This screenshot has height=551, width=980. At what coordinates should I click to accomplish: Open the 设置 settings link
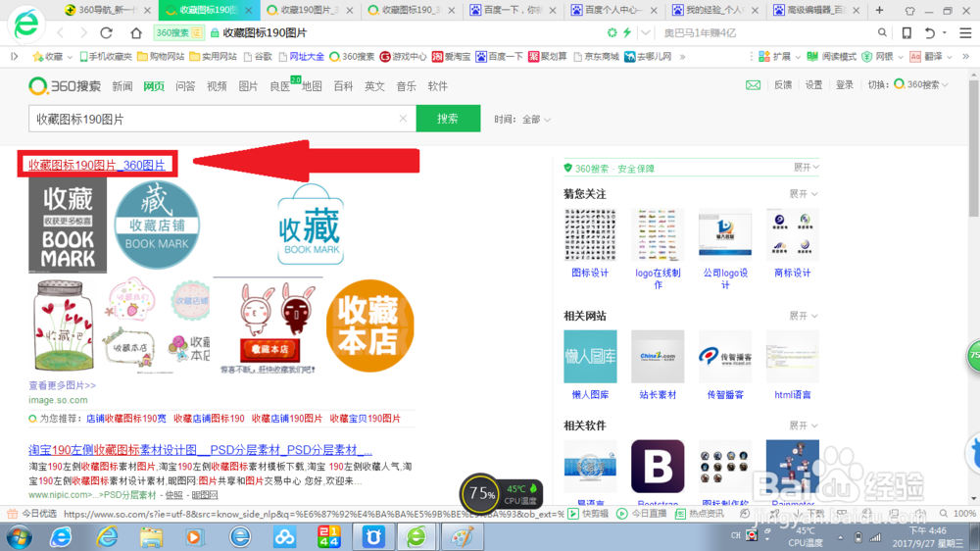(813, 85)
